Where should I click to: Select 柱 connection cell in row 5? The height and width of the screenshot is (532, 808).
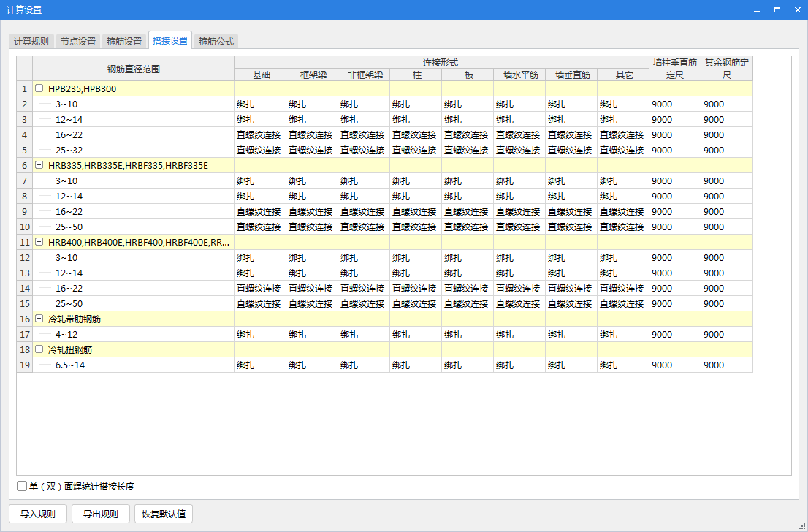click(416, 150)
